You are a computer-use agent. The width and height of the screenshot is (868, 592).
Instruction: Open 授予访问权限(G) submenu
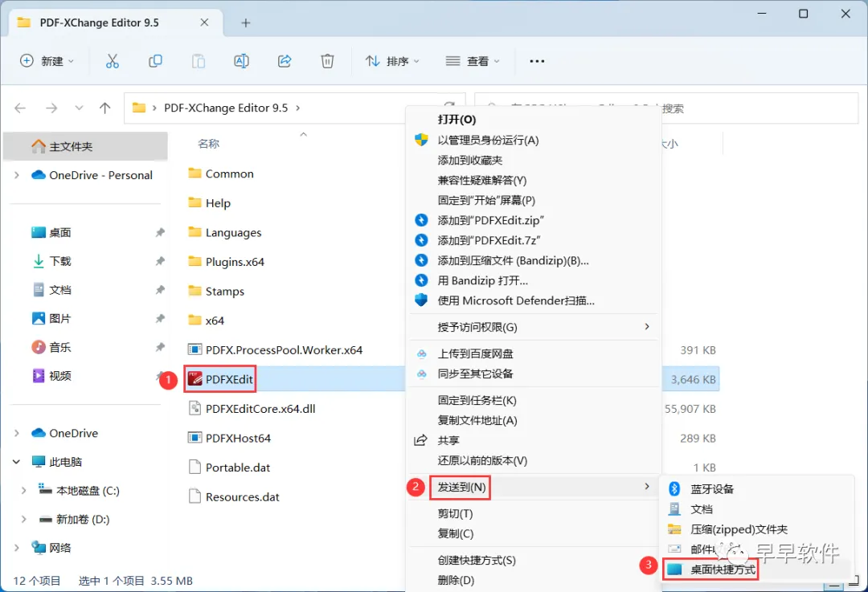(534, 327)
